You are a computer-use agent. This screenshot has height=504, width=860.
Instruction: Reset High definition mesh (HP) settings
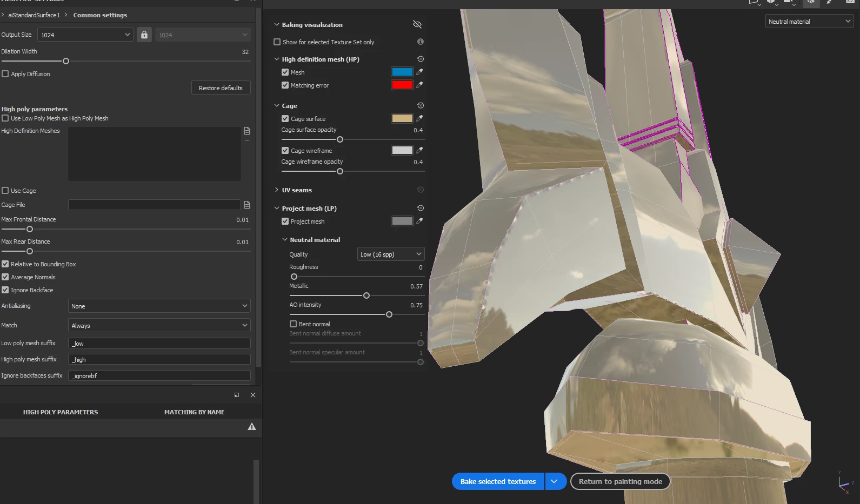[421, 59]
